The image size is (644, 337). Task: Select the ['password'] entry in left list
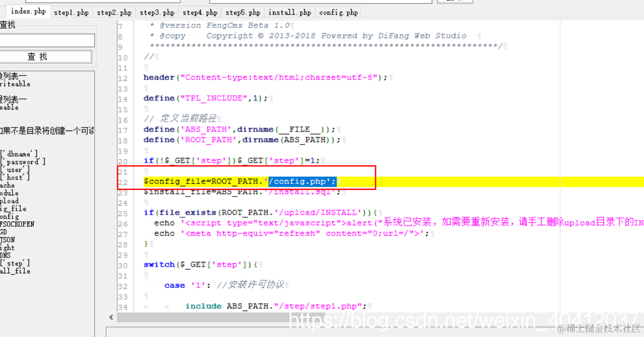[23, 162]
